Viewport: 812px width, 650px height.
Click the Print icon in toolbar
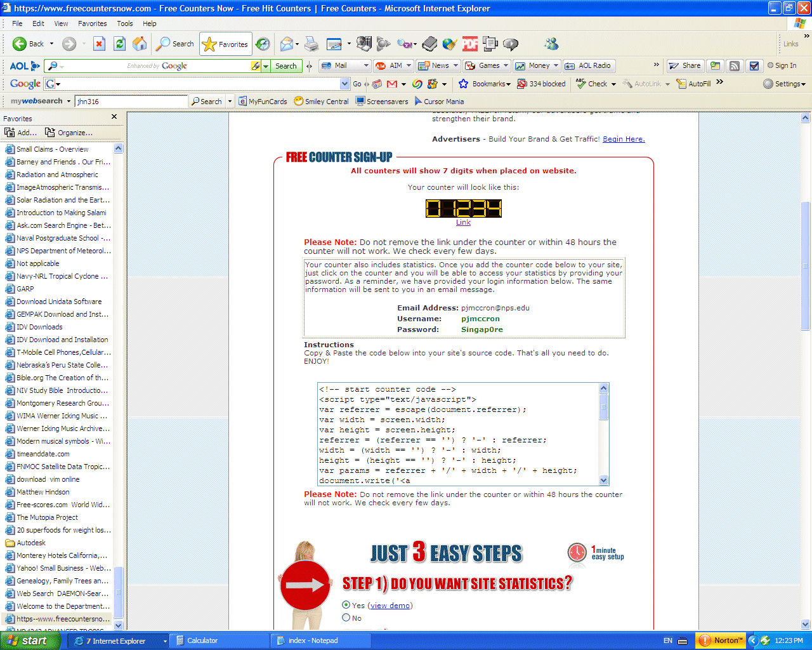[311, 44]
